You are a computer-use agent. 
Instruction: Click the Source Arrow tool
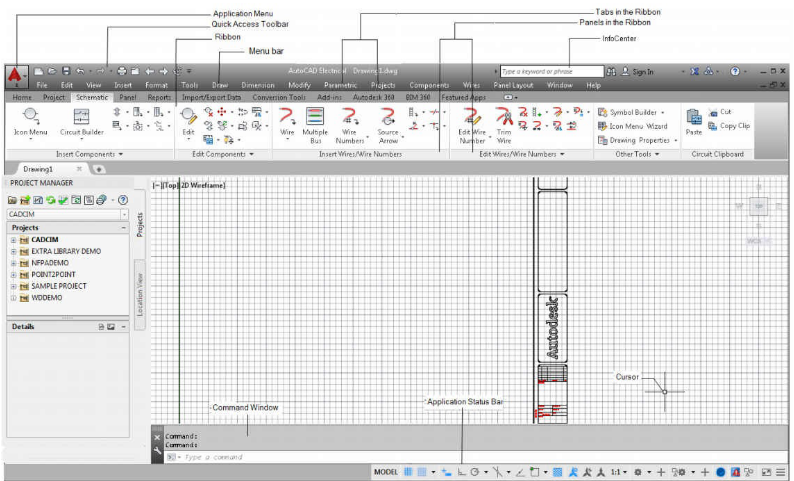point(388,125)
